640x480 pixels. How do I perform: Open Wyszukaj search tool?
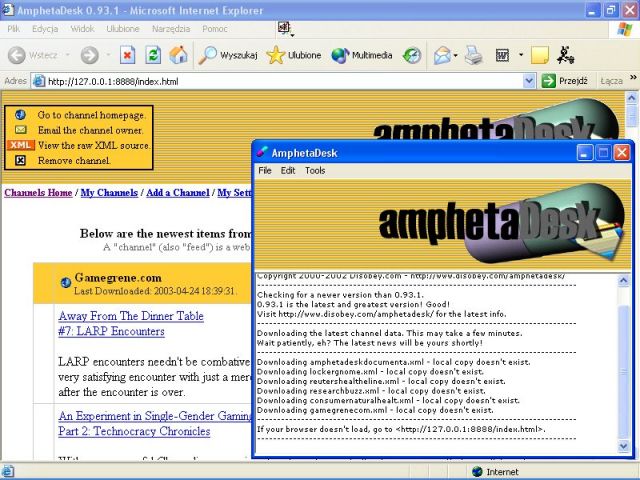228,55
